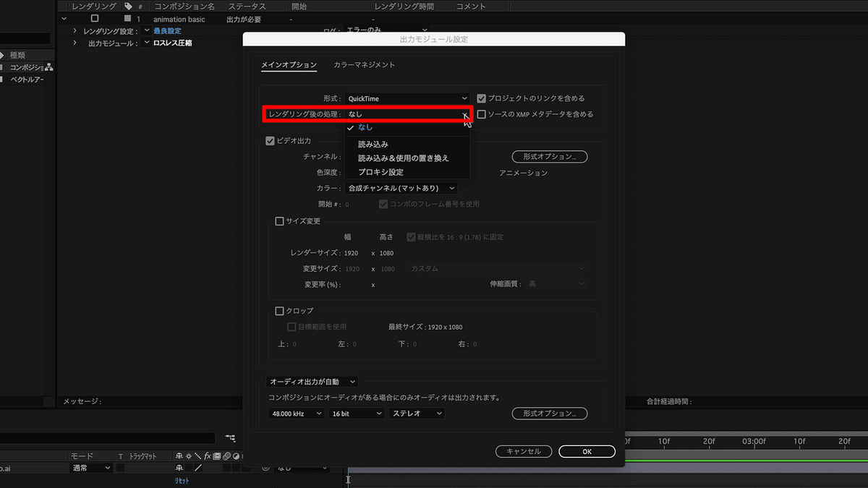
Task: Click the flowchart graph icon near the bottom toolbar
Action: pyautogui.click(x=230, y=438)
